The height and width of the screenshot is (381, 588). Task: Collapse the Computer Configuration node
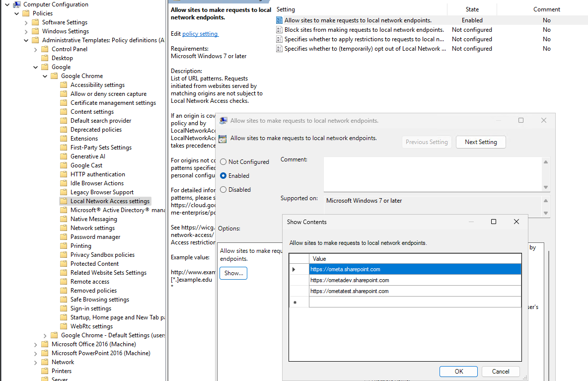(x=7, y=4)
